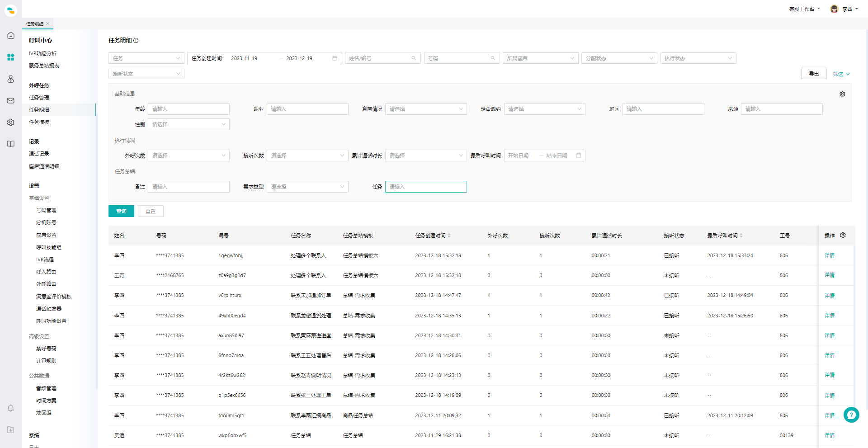The height and width of the screenshot is (448, 868).
Task: Focus the 职业 input field
Action: point(307,109)
